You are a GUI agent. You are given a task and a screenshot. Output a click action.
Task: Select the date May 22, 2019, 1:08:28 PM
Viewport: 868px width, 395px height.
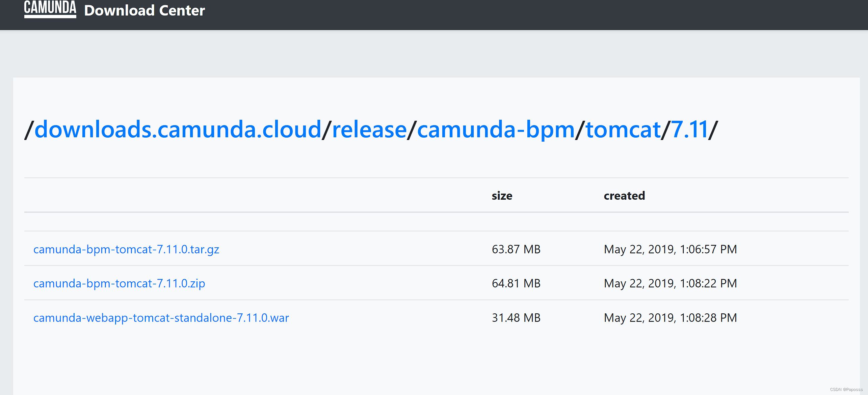point(670,318)
